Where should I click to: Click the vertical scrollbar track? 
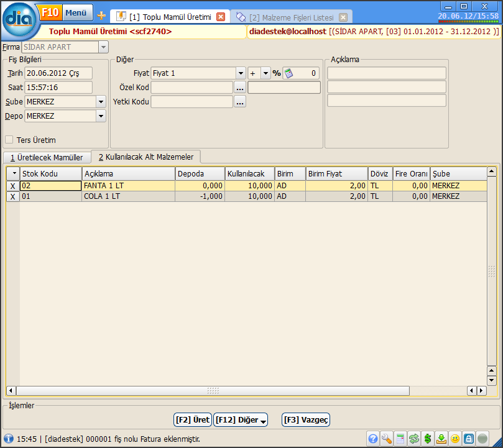[x=491, y=271]
